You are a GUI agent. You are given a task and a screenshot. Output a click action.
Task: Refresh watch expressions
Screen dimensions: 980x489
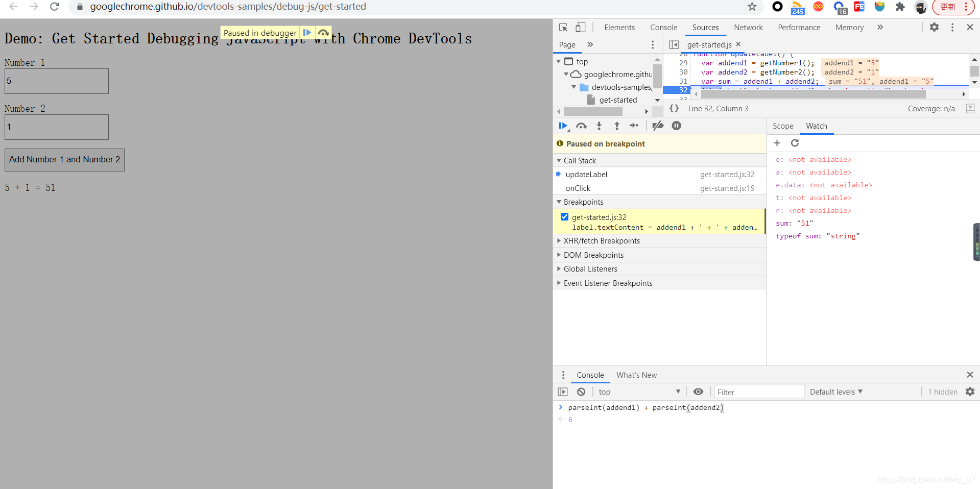tap(795, 143)
